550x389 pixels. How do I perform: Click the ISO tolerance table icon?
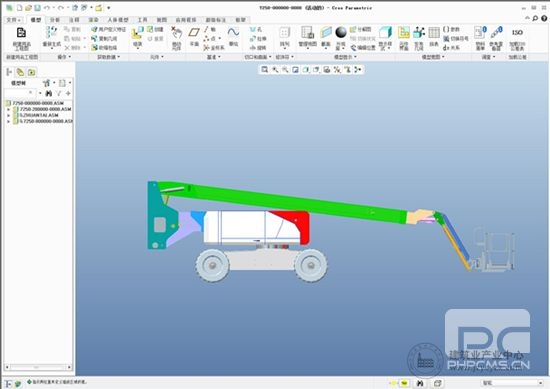coord(517,38)
